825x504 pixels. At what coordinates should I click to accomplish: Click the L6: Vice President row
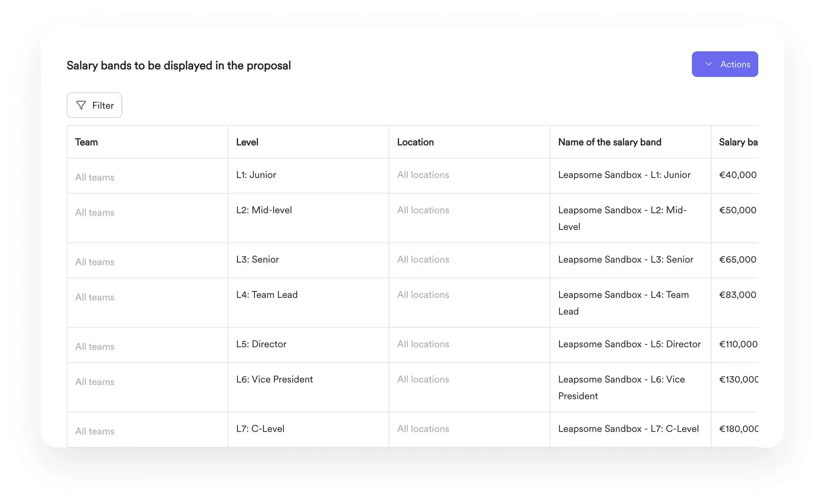413,387
